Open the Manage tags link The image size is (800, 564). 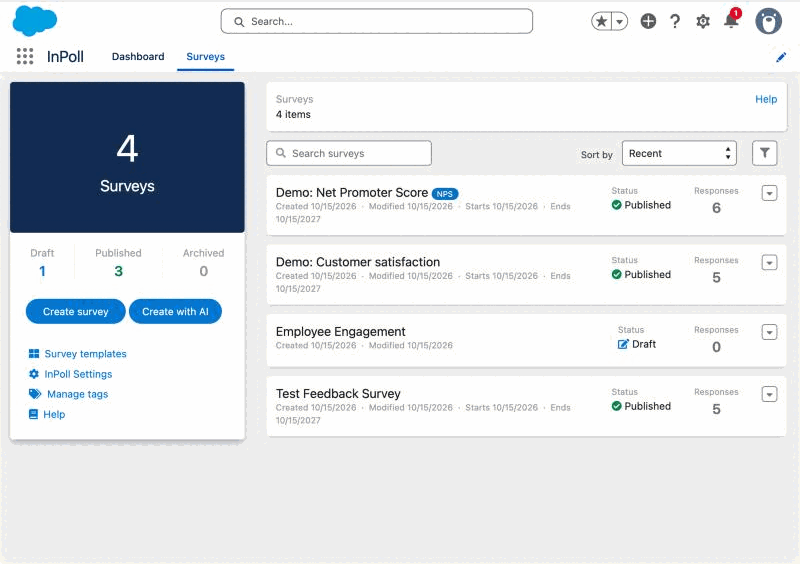tap(78, 394)
